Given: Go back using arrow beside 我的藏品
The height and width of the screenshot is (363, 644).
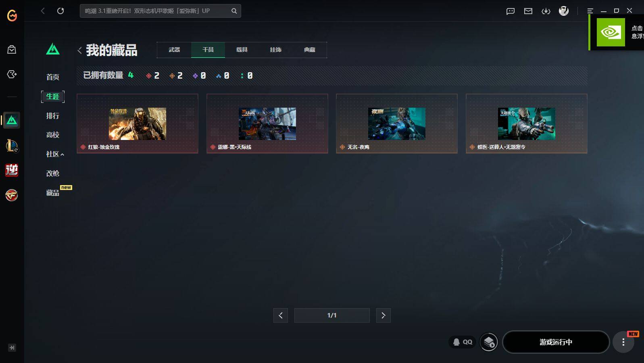Looking at the screenshot, I should point(79,50).
